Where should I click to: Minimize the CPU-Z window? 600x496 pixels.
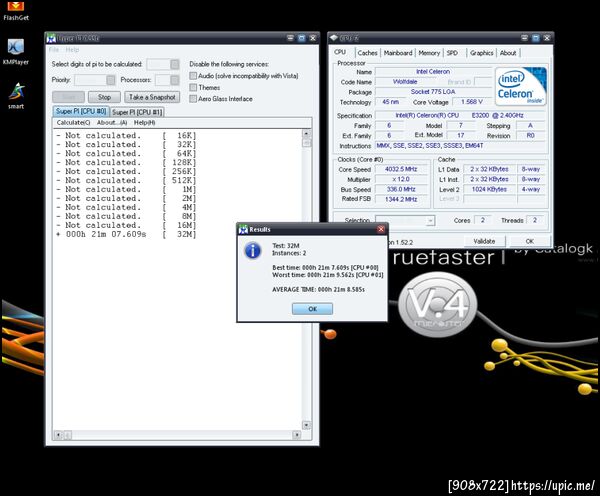[x=525, y=38]
